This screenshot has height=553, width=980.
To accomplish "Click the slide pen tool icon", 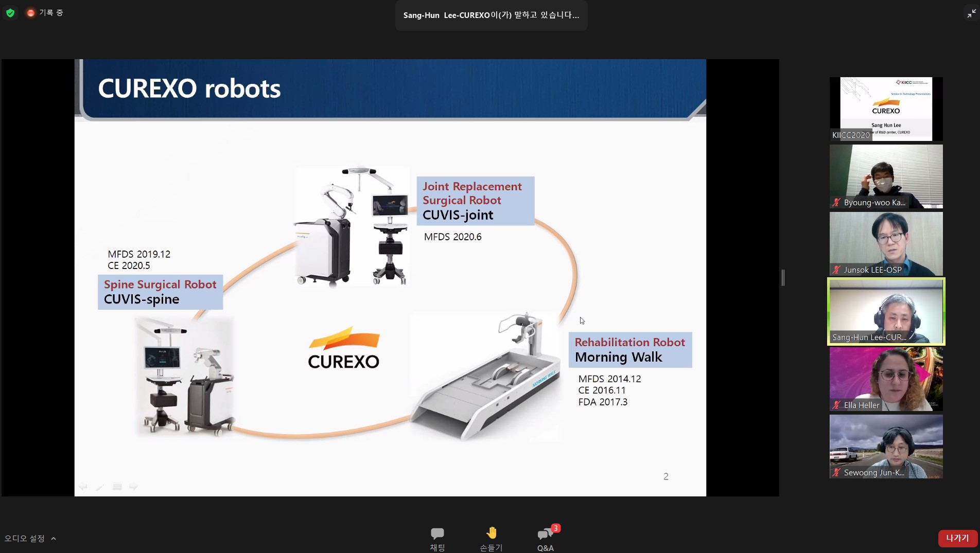I will point(100,486).
